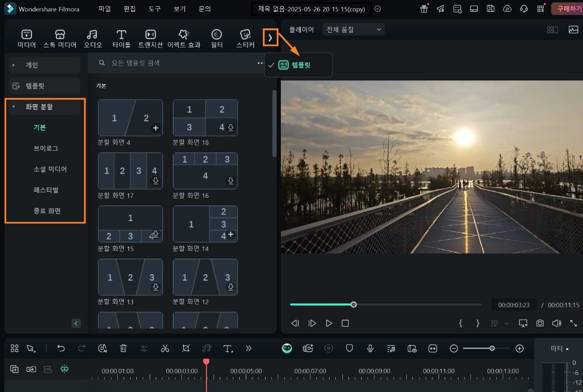Click the zoom-to-fit timeline icon
Image resolution: width=583 pixels, height=392 pixels.
click(x=432, y=348)
